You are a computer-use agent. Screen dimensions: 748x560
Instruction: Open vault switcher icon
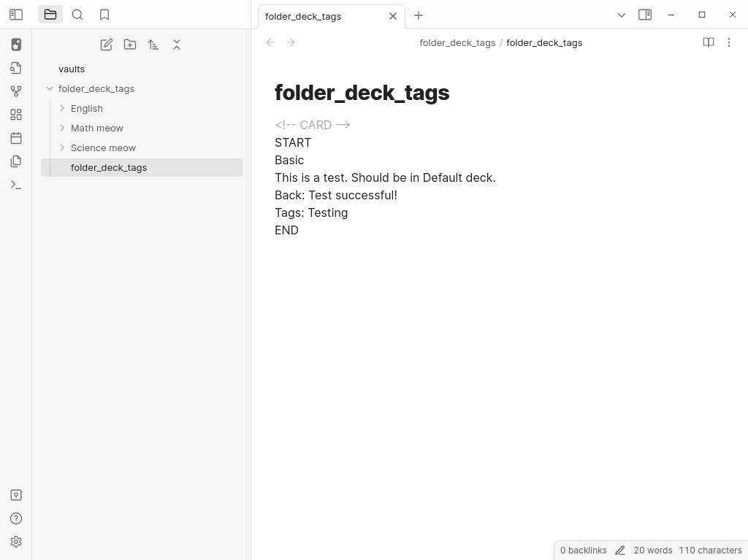[x=16, y=495]
